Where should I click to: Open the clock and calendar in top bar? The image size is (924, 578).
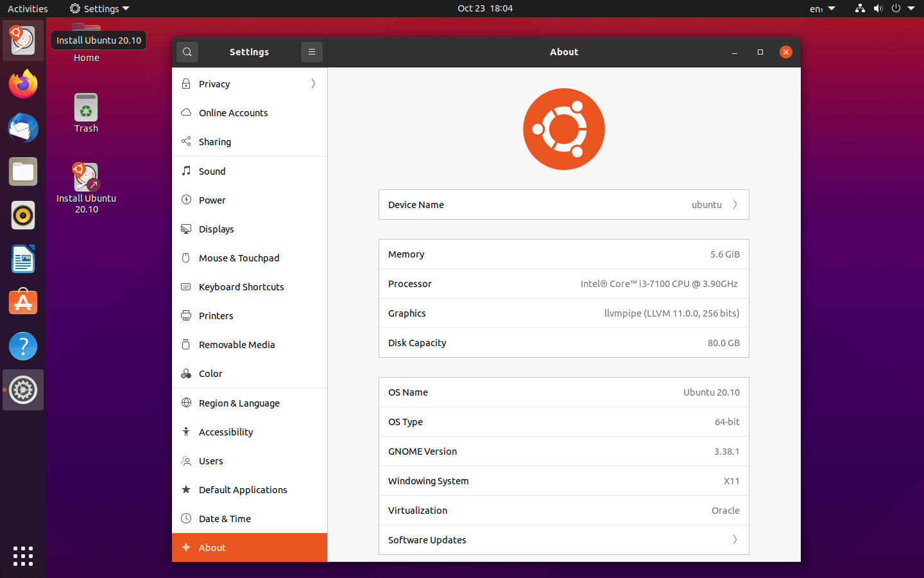485,8
